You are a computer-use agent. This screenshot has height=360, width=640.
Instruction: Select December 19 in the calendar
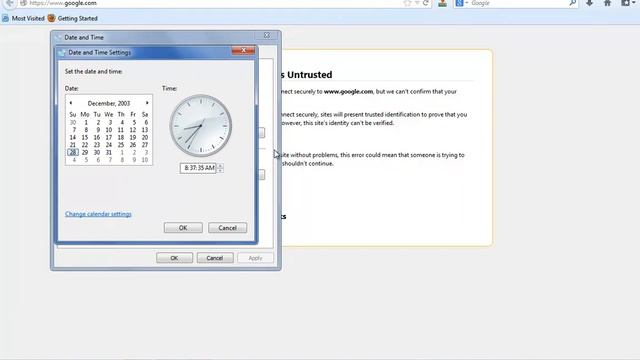coord(133,138)
